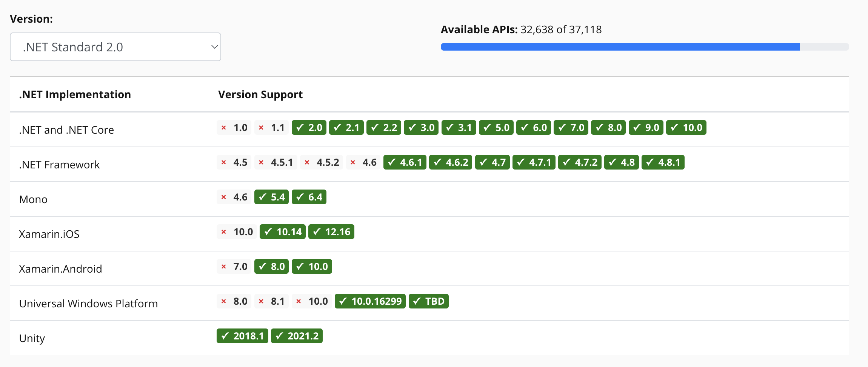This screenshot has height=367, width=868.
Task: Select the 2018.1 Unity badge
Action: point(242,336)
